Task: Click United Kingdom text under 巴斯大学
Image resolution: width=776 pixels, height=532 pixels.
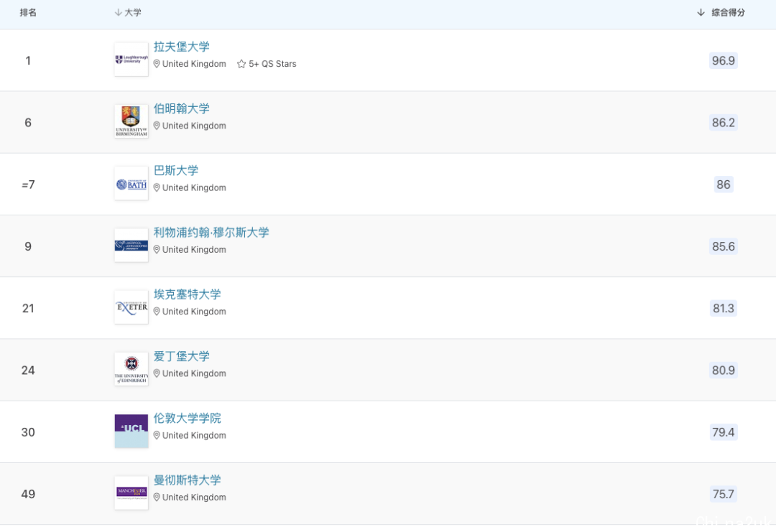Action: point(194,188)
